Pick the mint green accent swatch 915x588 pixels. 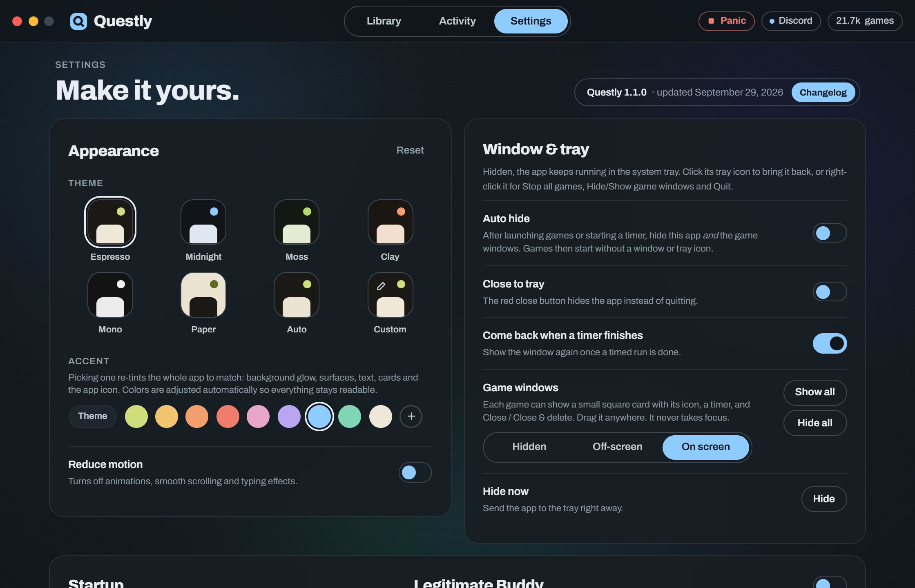coord(350,416)
